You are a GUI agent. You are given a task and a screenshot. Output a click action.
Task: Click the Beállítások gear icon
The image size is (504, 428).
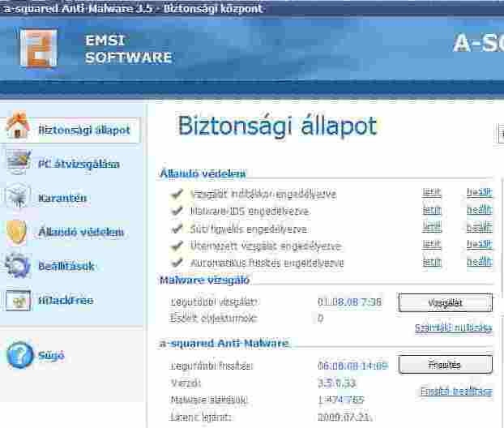18,266
